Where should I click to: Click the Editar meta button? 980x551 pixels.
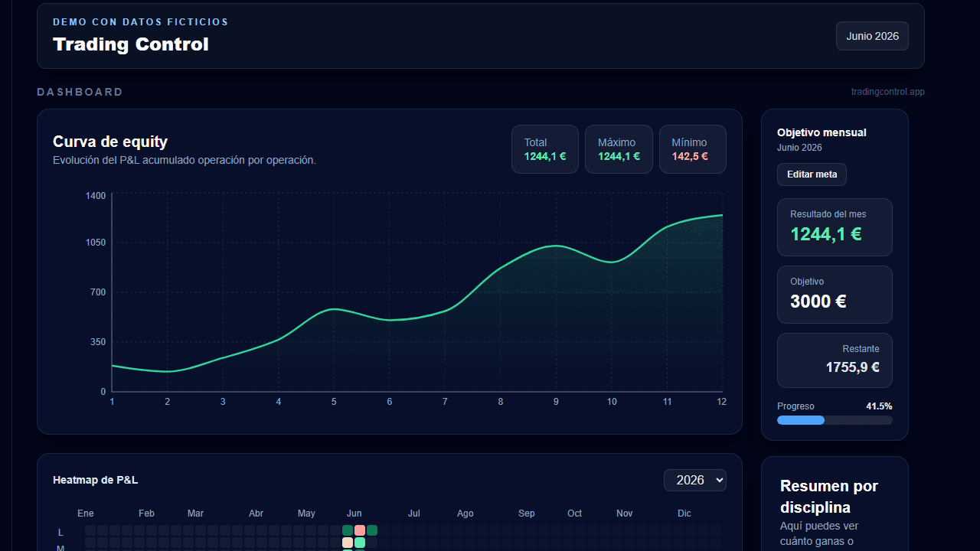pyautogui.click(x=812, y=174)
